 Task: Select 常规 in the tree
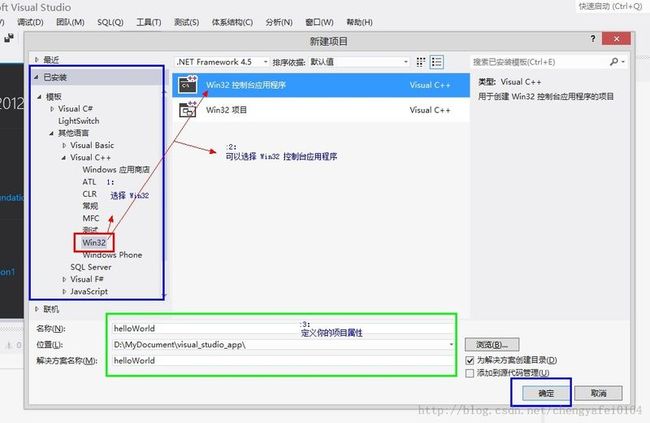(90, 206)
